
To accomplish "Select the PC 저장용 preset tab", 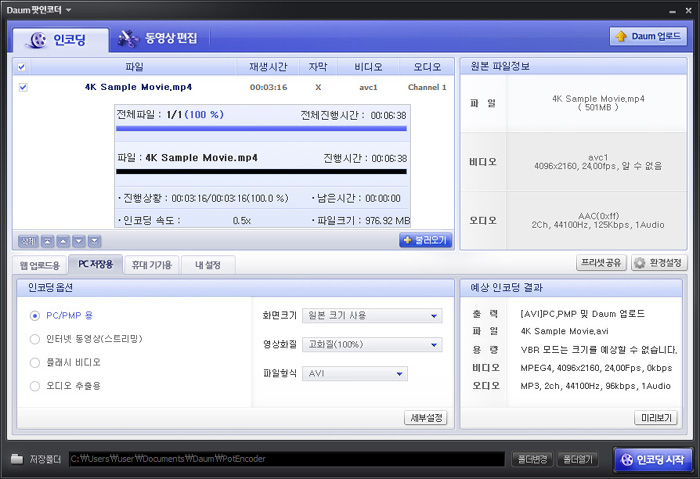I will [96, 264].
